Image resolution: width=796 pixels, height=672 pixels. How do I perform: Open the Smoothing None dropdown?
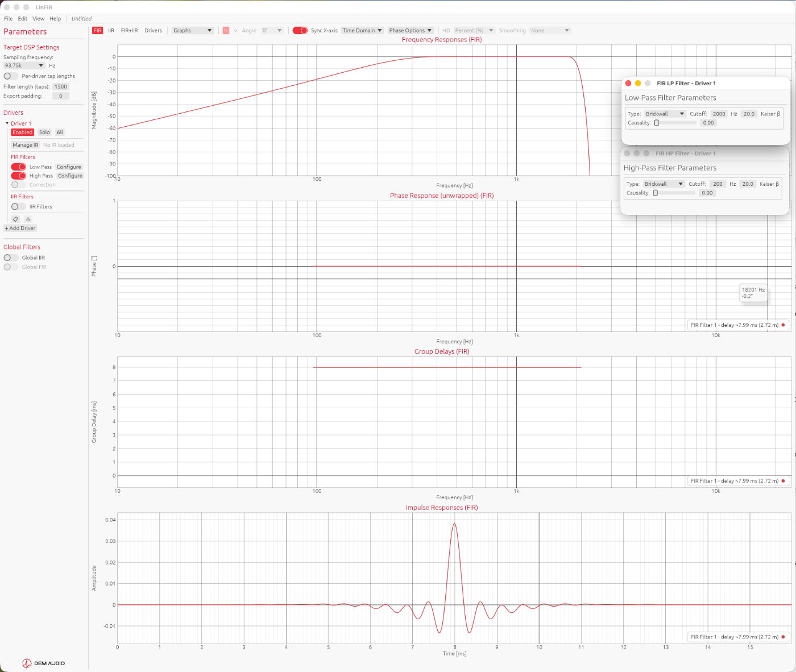(550, 30)
